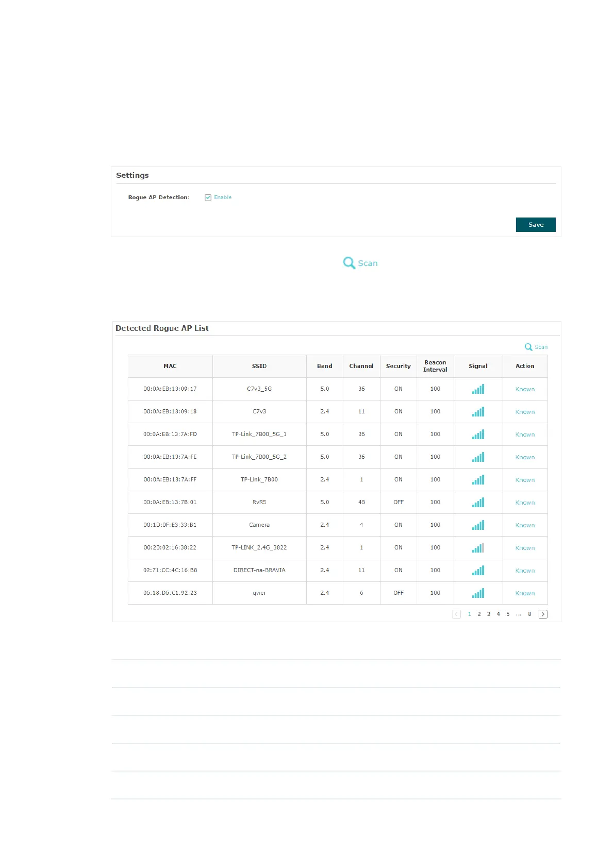Mark TP-Link_7B00_5G_2 as Known
The image size is (614, 868).
525,457
